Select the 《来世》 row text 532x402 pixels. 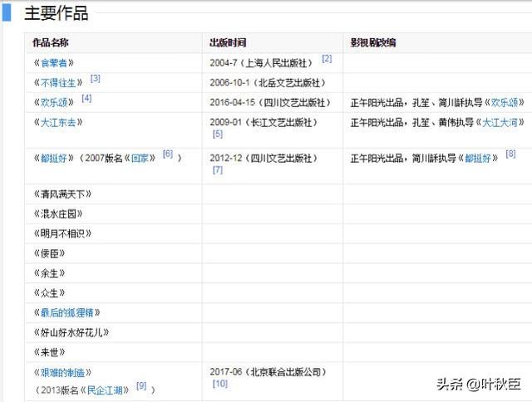[x=49, y=352]
